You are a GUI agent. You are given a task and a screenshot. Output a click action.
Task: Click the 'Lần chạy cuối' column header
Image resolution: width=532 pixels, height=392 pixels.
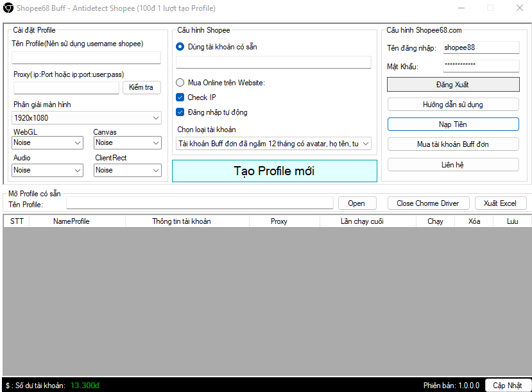coord(368,221)
